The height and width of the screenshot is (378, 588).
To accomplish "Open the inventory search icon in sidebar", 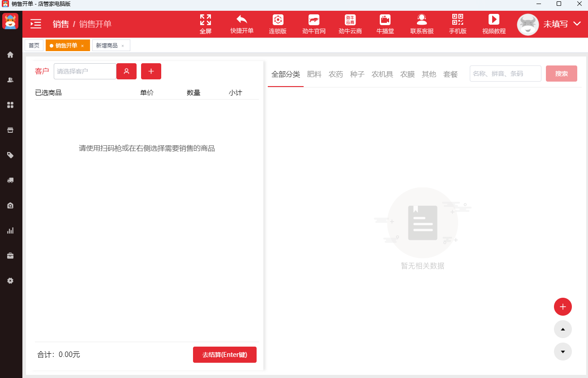I will click(10, 205).
